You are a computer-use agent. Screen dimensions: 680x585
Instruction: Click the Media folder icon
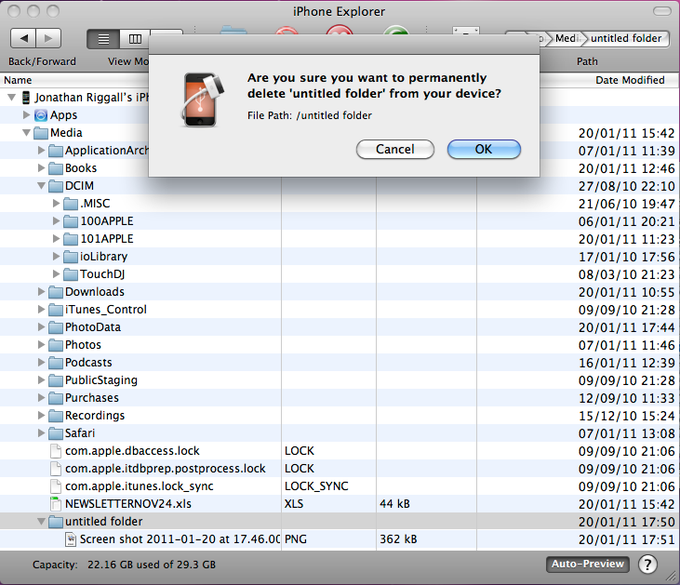point(41,133)
